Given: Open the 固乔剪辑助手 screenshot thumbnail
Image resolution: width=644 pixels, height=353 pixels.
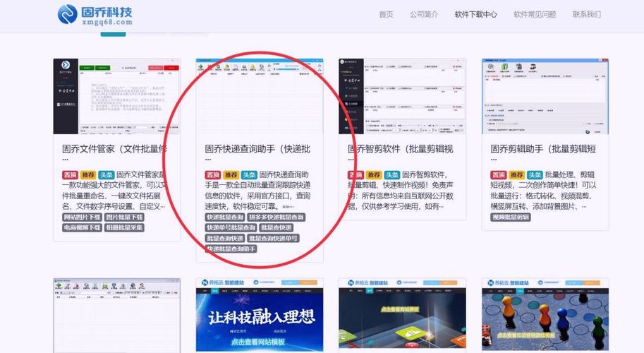Looking at the screenshot, I should [545, 96].
